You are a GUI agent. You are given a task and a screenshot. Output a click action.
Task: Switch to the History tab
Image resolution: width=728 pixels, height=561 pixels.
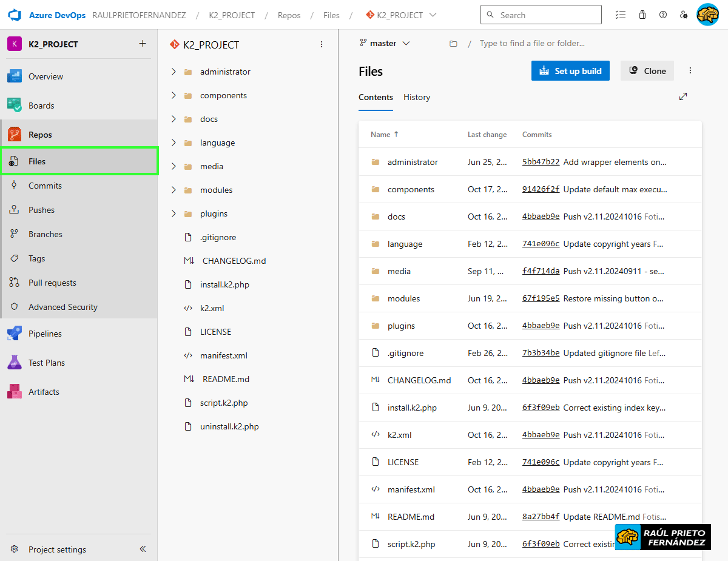(x=417, y=97)
